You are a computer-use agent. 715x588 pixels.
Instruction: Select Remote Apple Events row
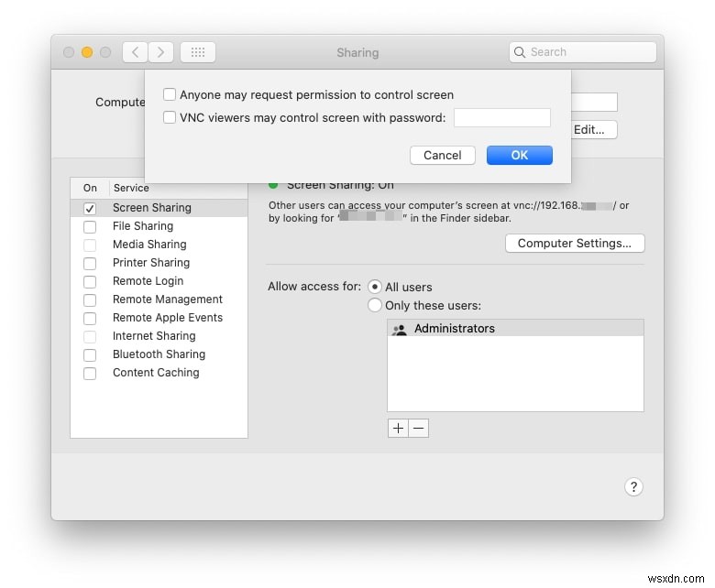[x=159, y=318]
